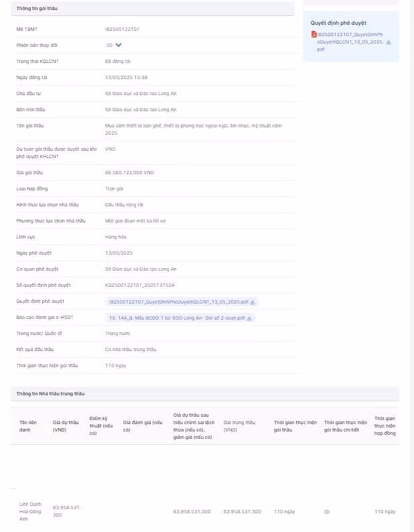This screenshot has height=532, width=414.
Task: Select the Thông tin Nhà thầu trúng thầu header
Action: point(50,393)
